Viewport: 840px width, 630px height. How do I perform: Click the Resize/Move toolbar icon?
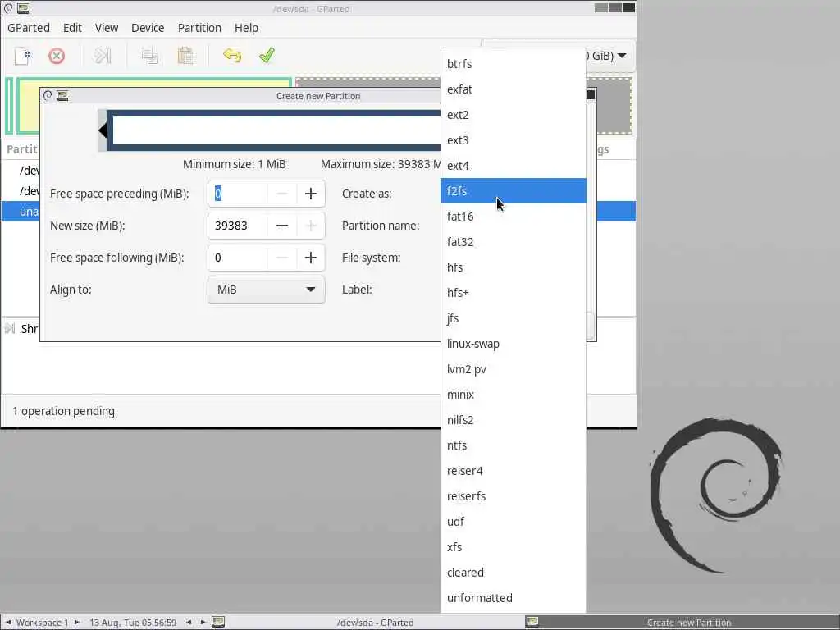tap(103, 56)
